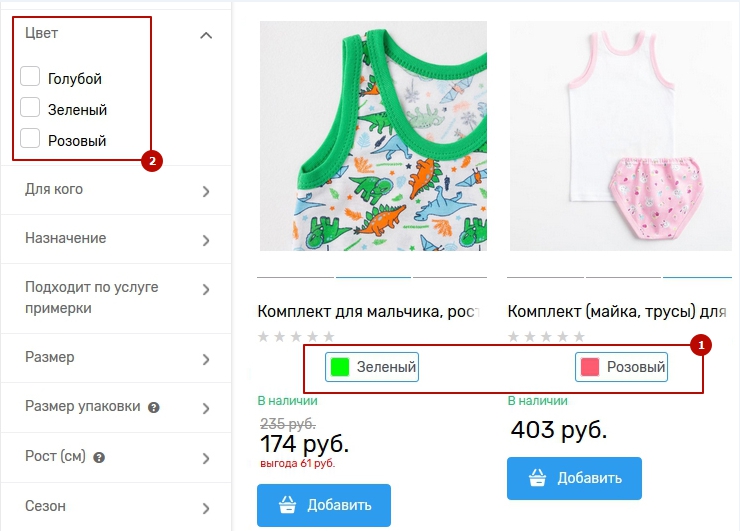The image size is (740, 531).
Task: Rate the boy's set with stars
Action: (x=296, y=337)
